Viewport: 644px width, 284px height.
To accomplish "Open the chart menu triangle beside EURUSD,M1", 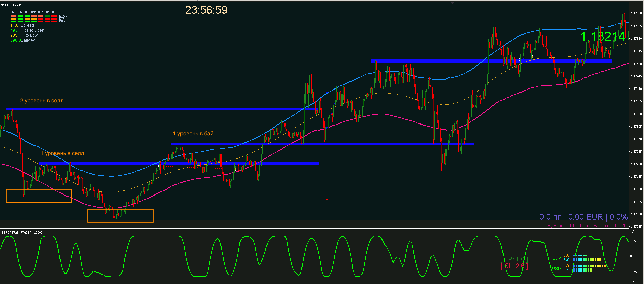I will click(x=3, y=5).
